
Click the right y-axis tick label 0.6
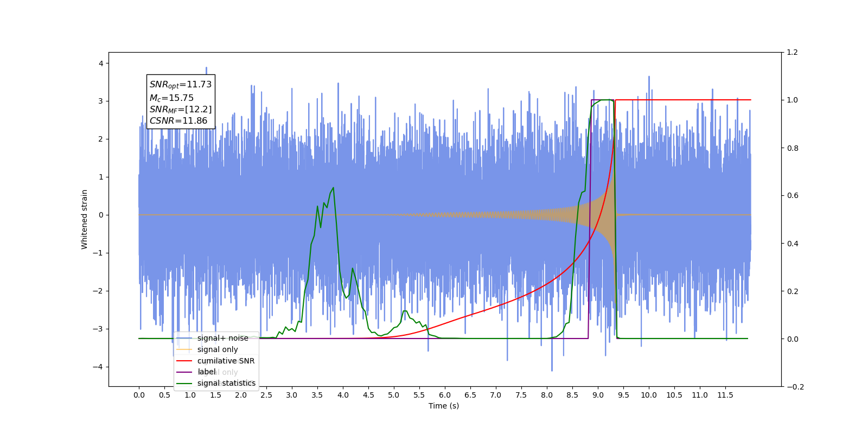click(x=793, y=196)
